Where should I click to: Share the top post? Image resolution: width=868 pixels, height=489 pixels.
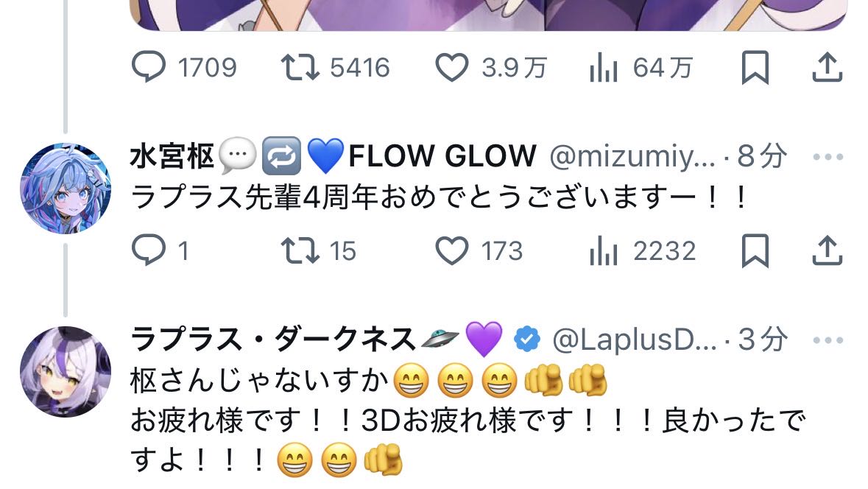[x=827, y=68]
